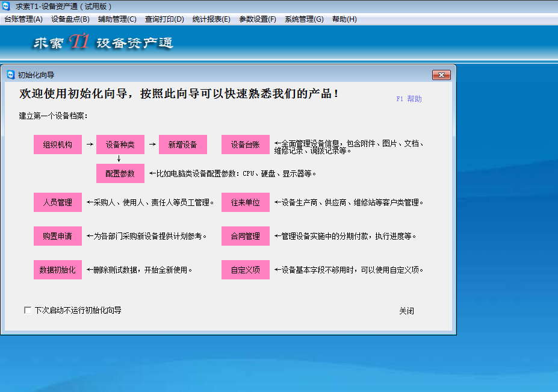The height and width of the screenshot is (392, 558).
Task: Click the CPU、硬盘、显示器 description text
Action: click(x=233, y=173)
